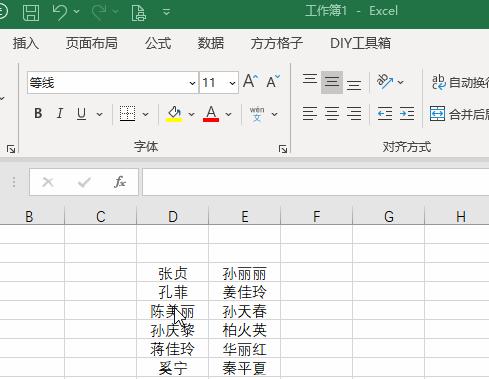Select cell containing 孔菲
The image size is (489, 379).
click(173, 292)
